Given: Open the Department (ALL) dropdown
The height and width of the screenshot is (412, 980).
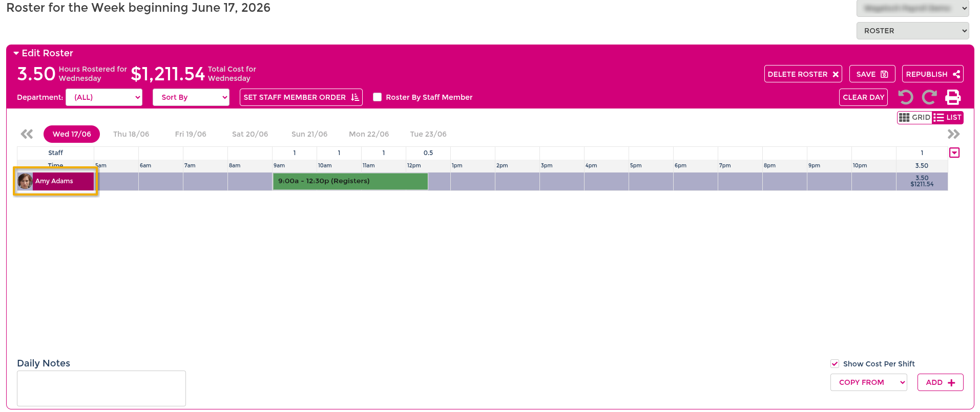Looking at the screenshot, I should (x=104, y=97).
